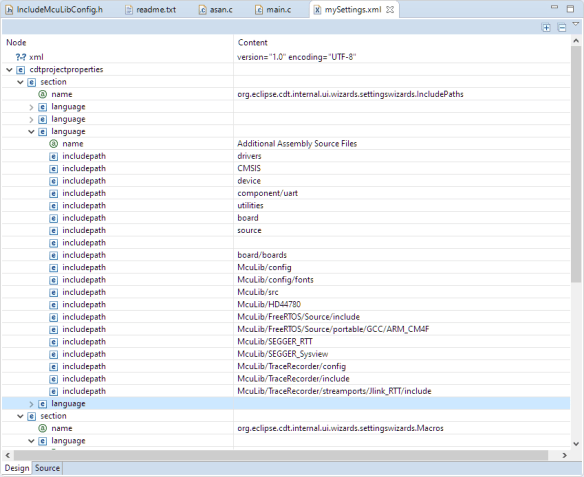The image size is (584, 477).
Task: Select the org.eclipse...settingswizards.Macros value
Action: click(340, 428)
